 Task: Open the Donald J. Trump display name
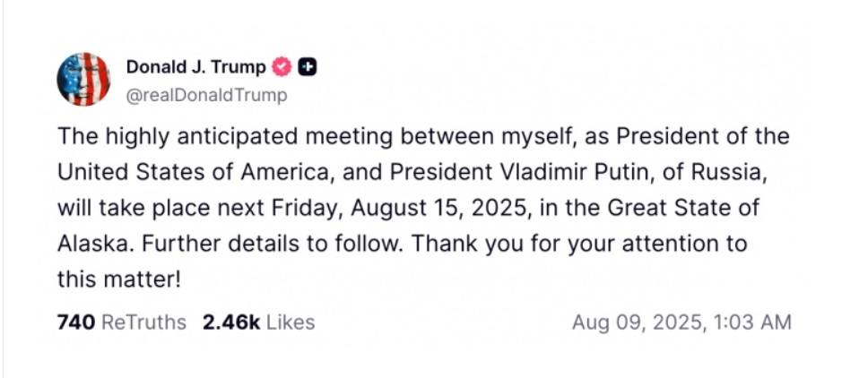196,67
